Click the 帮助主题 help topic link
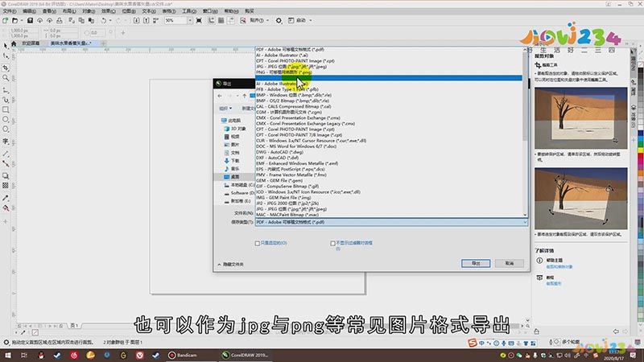 coord(554,260)
